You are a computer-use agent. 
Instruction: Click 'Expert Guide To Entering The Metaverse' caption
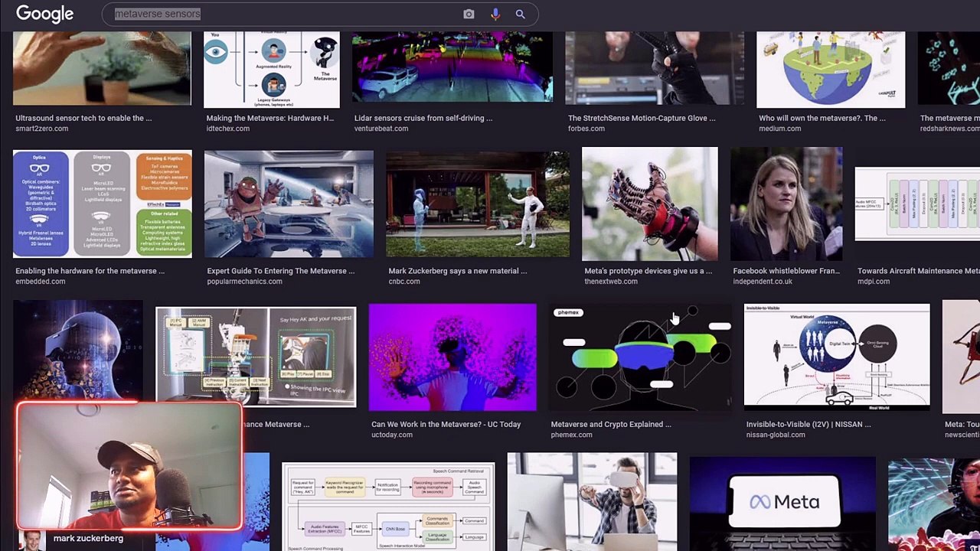280,271
